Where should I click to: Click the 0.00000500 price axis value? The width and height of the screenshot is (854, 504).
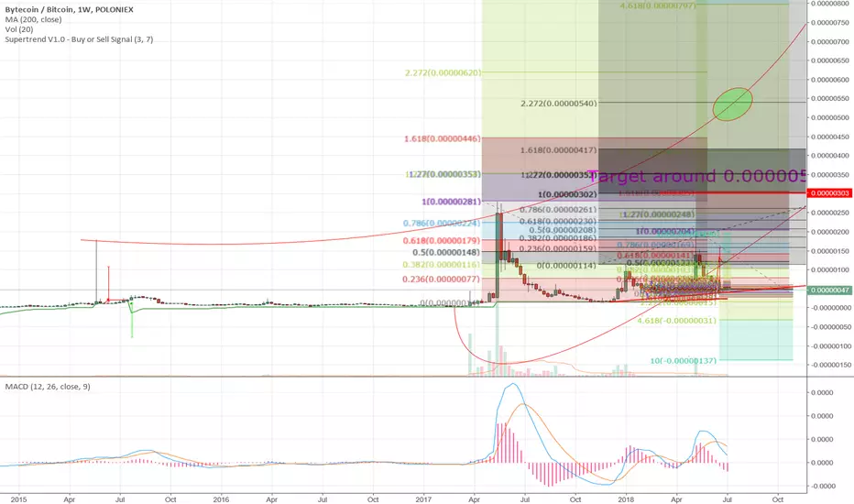pos(830,117)
